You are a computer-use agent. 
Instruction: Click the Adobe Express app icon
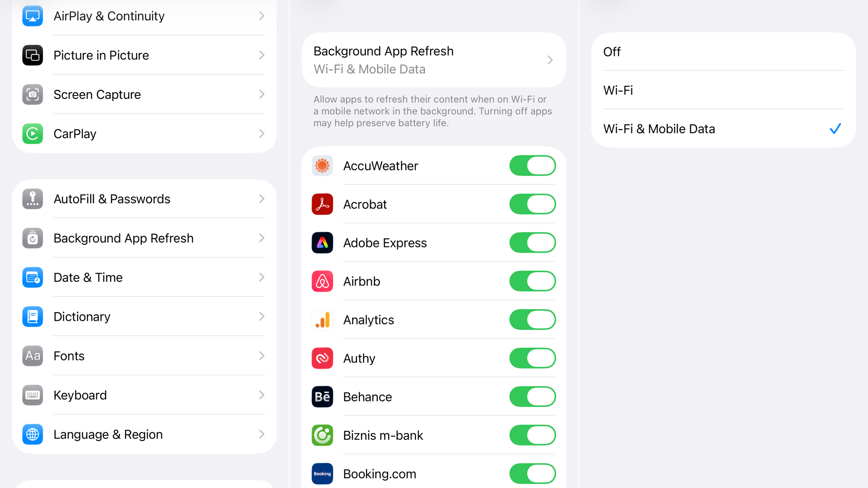[322, 243]
